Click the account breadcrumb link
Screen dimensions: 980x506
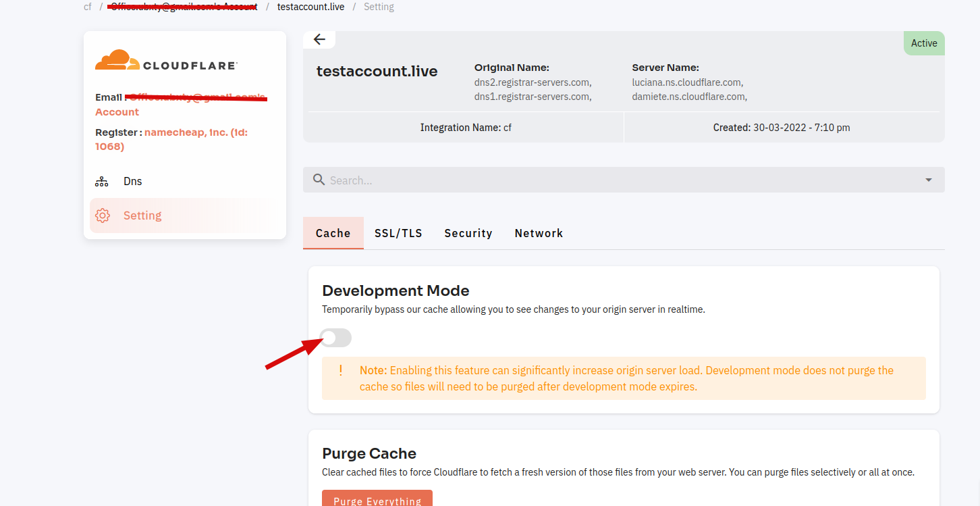(x=184, y=7)
